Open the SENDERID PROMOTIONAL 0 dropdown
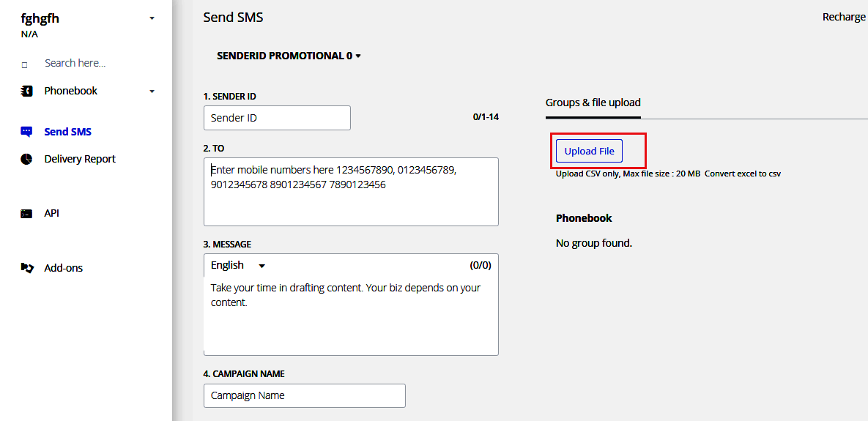 [289, 56]
